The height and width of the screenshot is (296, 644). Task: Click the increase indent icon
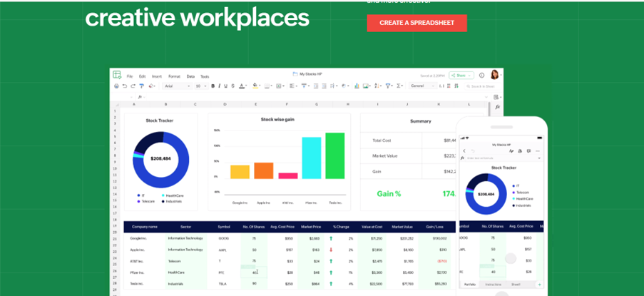[x=324, y=86]
